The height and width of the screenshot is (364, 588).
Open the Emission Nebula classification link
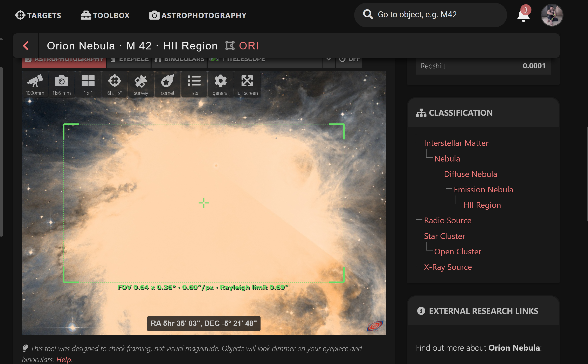pos(483,190)
